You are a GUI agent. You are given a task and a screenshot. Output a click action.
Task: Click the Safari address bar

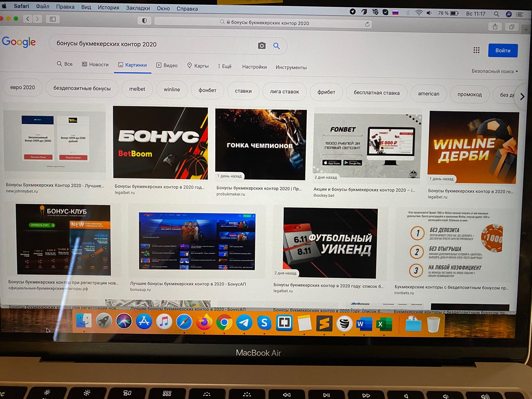263,23
